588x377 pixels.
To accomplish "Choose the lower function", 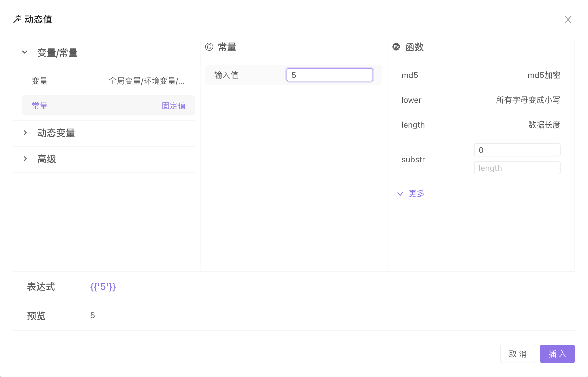I will click(480, 100).
